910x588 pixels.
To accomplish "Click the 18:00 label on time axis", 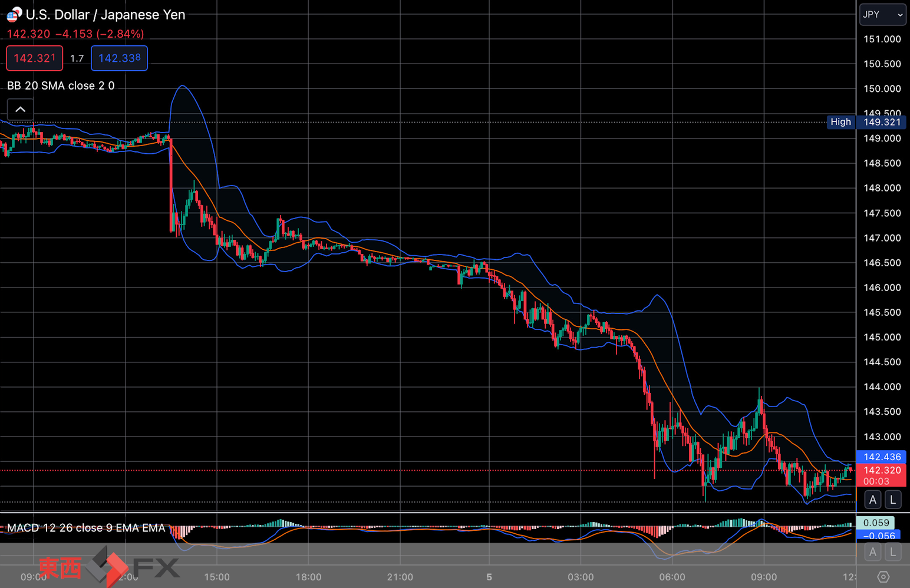I will point(308,577).
